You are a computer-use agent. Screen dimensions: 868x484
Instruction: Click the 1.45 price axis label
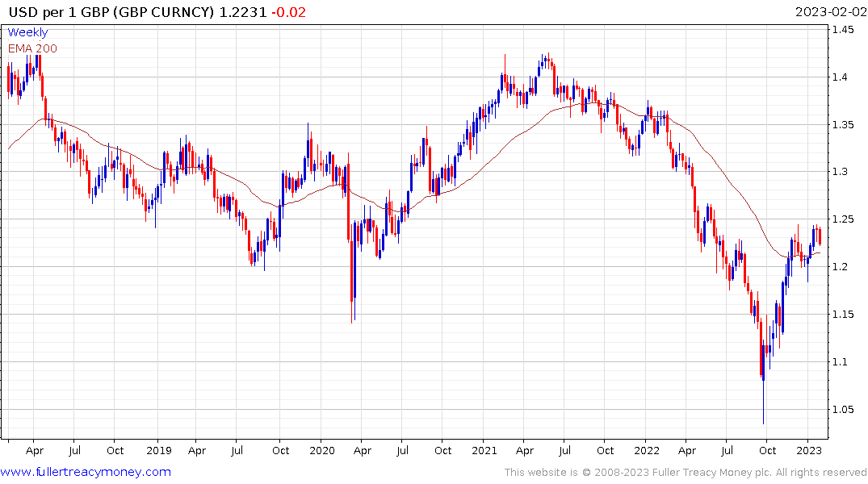pyautogui.click(x=843, y=30)
